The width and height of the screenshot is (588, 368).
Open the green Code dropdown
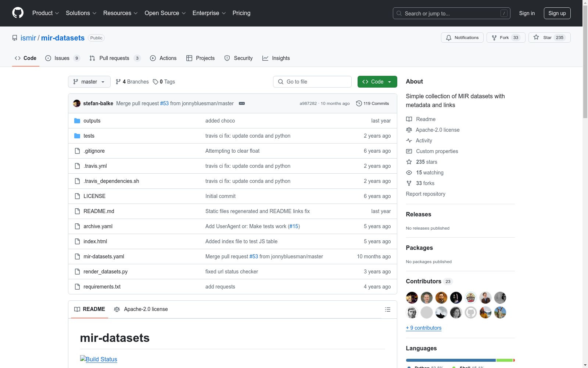377,82
